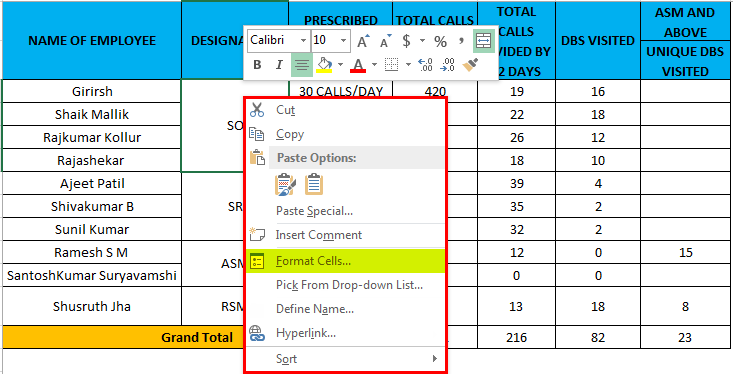Viewport: 733px width, 374px height.
Task: Decrease font size in mini toolbar
Action: pos(385,41)
